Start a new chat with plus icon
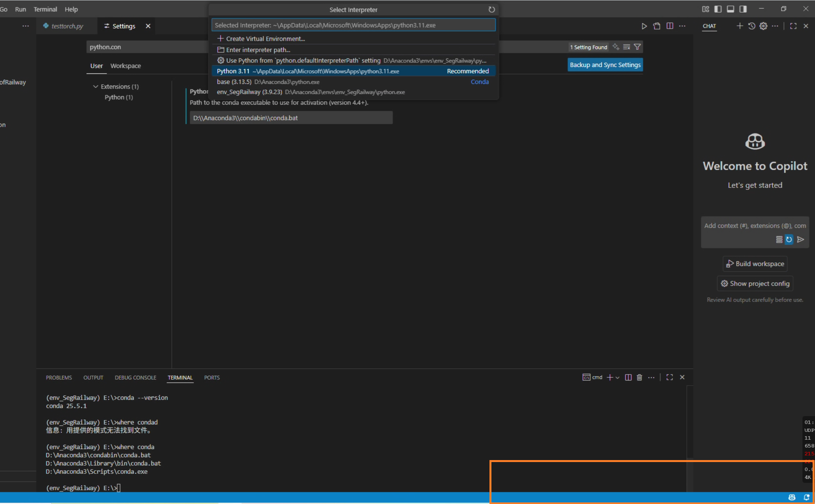815x504 pixels. (x=740, y=26)
